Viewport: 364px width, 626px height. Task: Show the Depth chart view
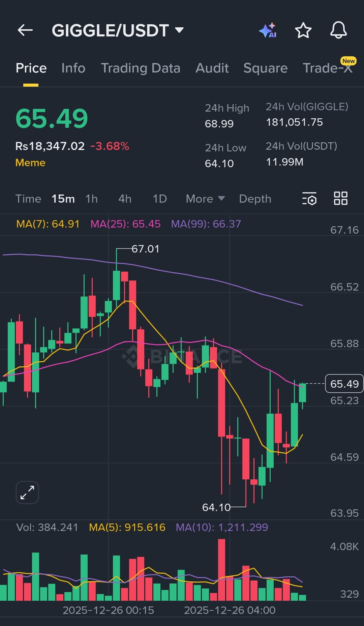coord(255,199)
